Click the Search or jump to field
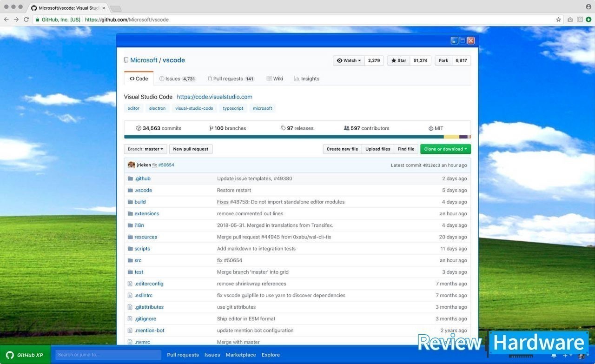Image resolution: width=595 pixels, height=364 pixels. tap(108, 355)
